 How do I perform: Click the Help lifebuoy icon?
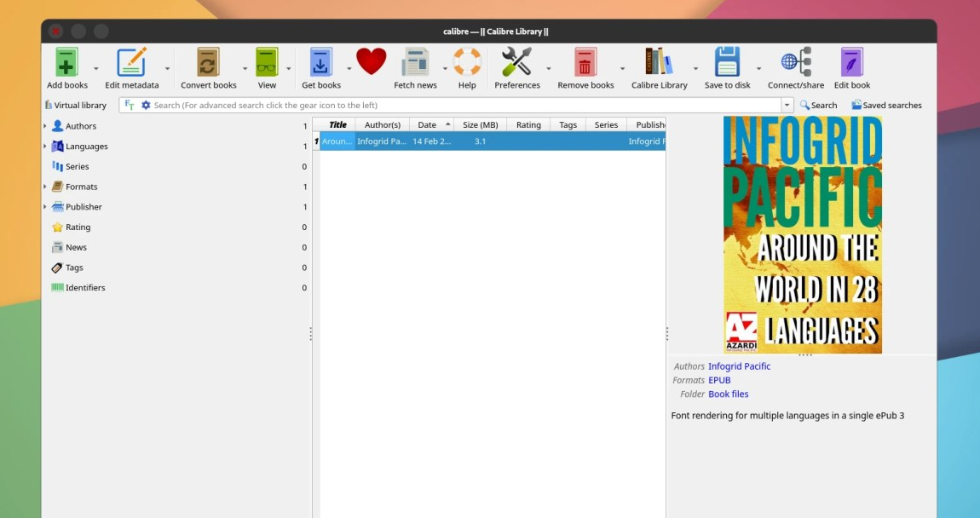[x=467, y=62]
